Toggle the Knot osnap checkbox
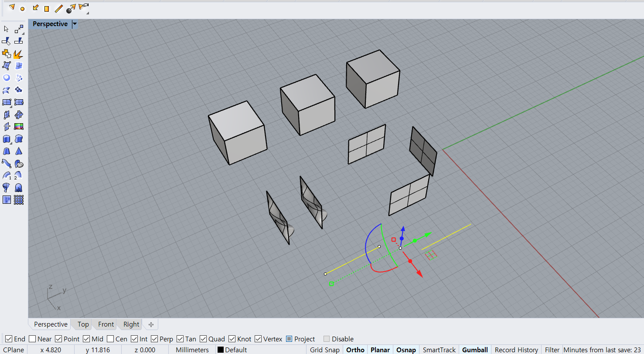644x354 pixels. (232, 339)
